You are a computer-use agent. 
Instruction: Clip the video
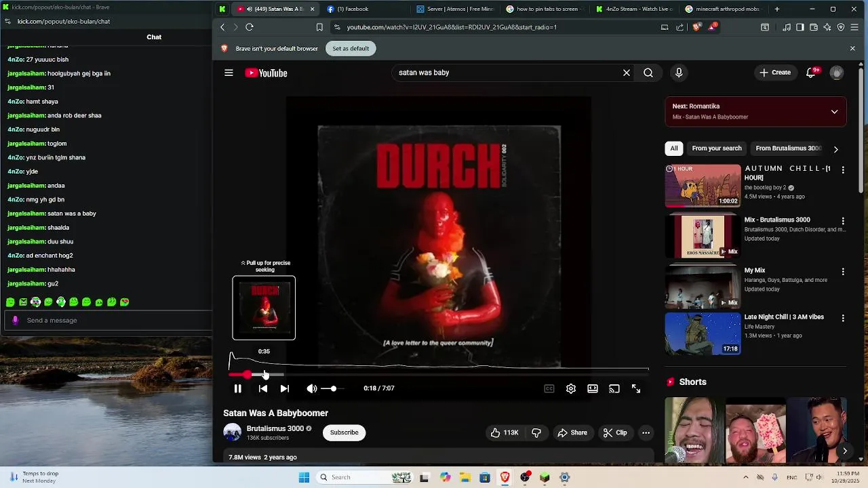pyautogui.click(x=615, y=432)
